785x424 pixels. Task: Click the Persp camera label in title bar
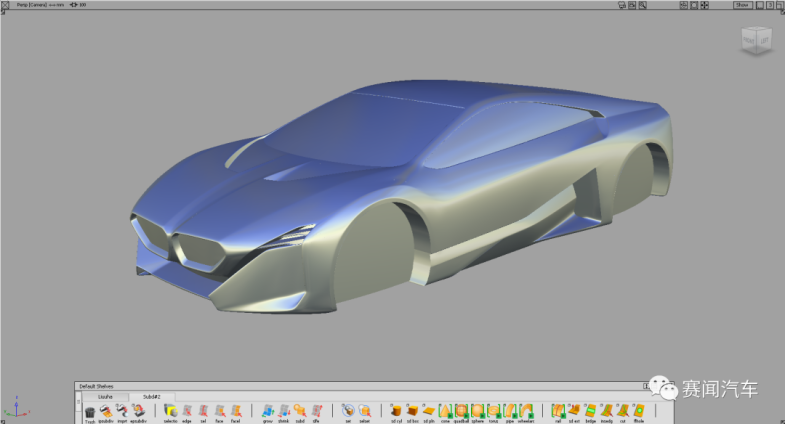(x=35, y=5)
